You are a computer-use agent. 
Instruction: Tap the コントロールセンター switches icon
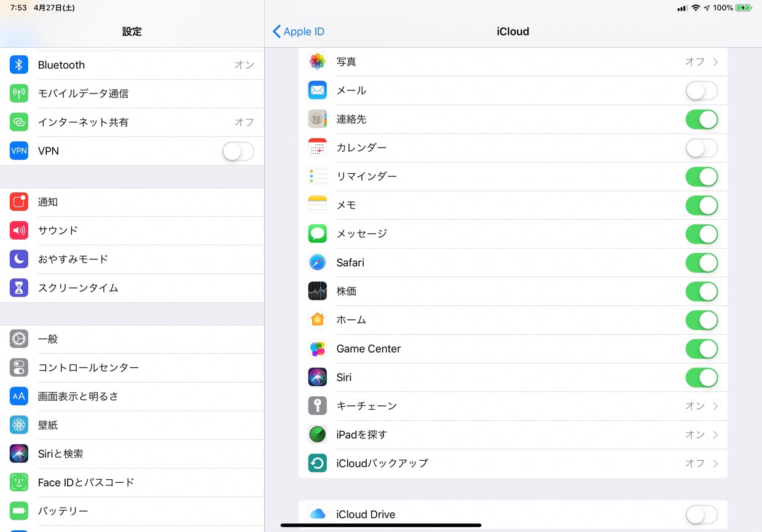(19, 367)
